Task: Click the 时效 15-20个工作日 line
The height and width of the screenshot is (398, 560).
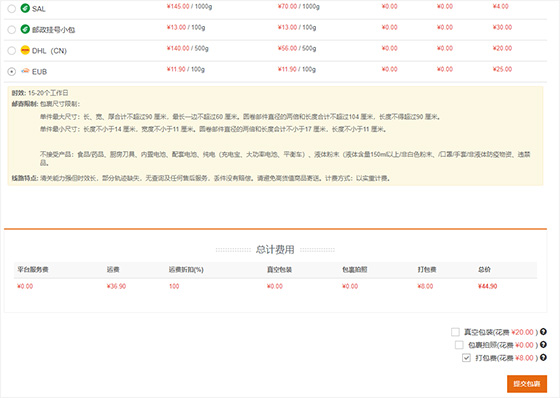Action: 40,93
